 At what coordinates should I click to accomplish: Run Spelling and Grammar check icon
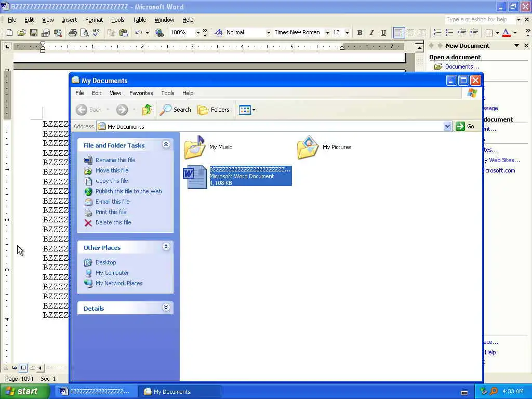click(96, 33)
